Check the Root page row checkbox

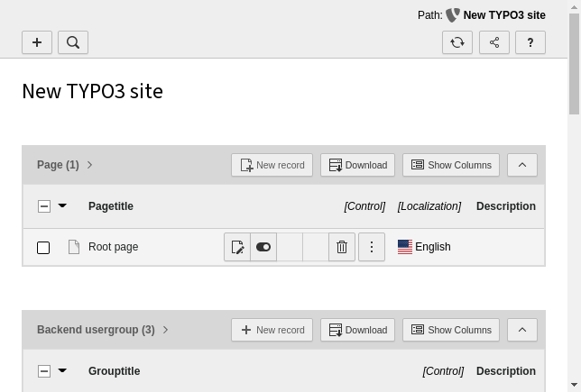point(43,248)
